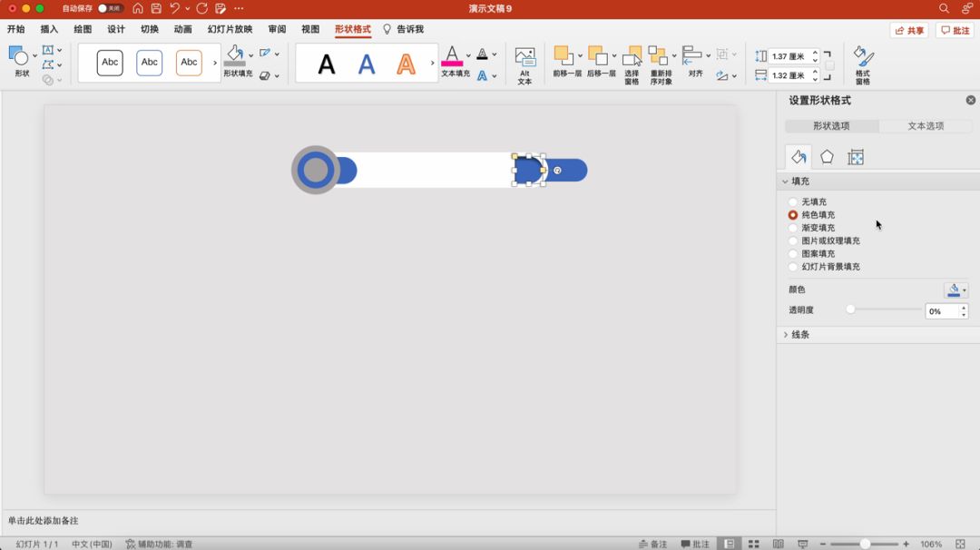Expand the WordArt styles gallery arrow

tap(432, 63)
